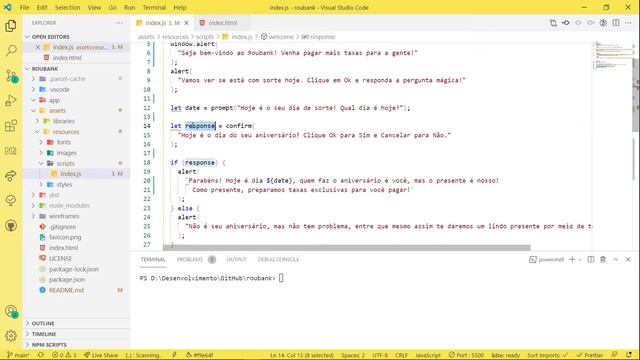Open the Source Control view

[x=11, y=76]
